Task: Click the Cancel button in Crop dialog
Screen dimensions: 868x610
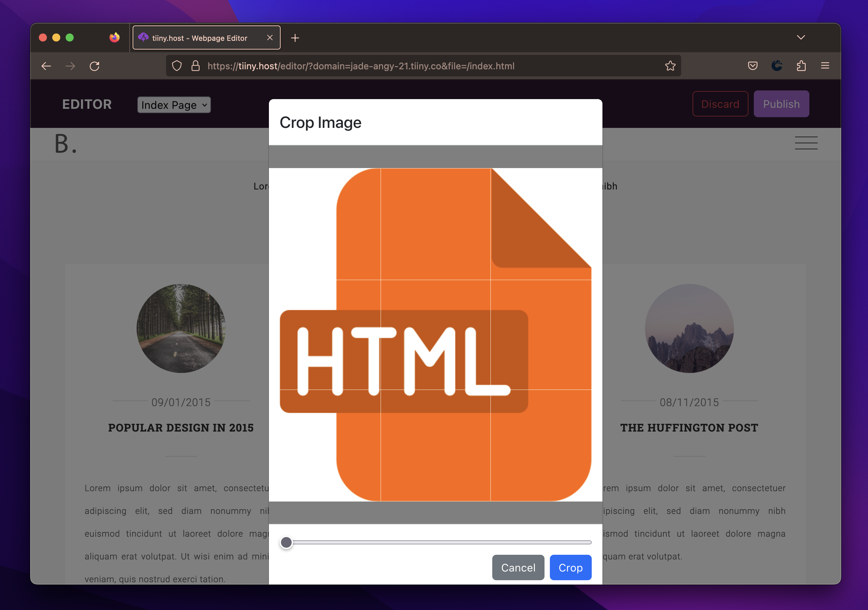Action: (x=518, y=567)
